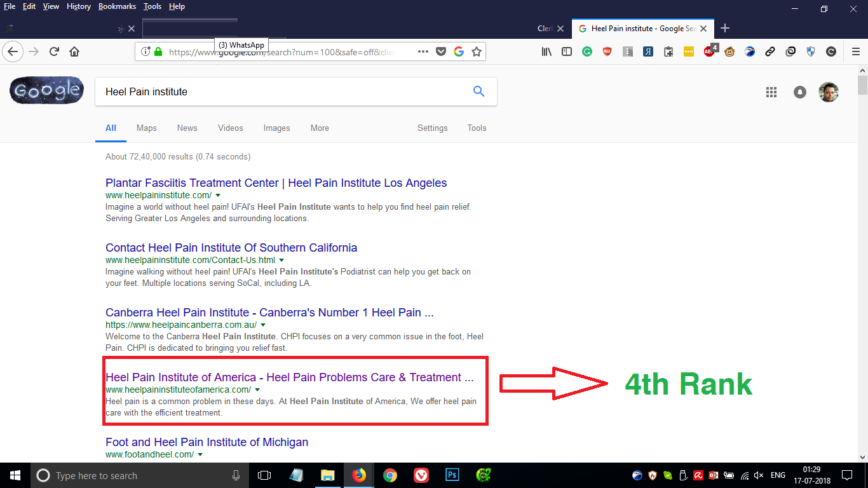Open the Grammarly extension
The width and height of the screenshot is (868, 488).
(x=587, y=51)
